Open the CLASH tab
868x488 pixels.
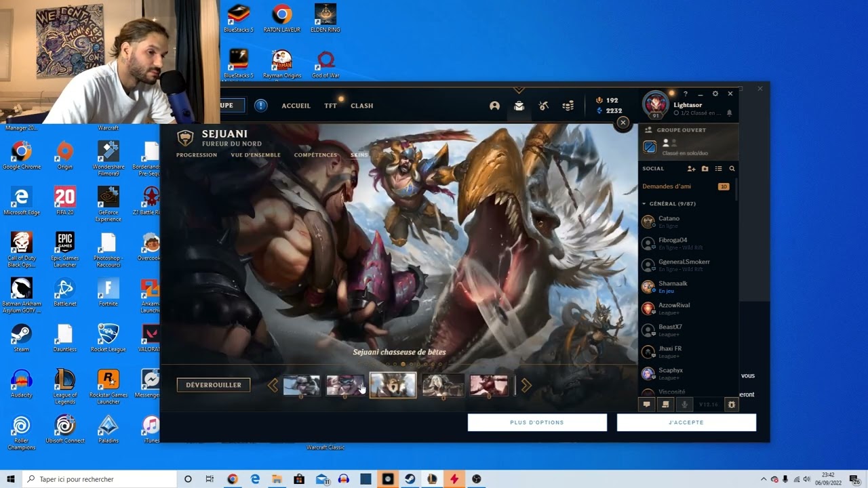pyautogui.click(x=362, y=106)
